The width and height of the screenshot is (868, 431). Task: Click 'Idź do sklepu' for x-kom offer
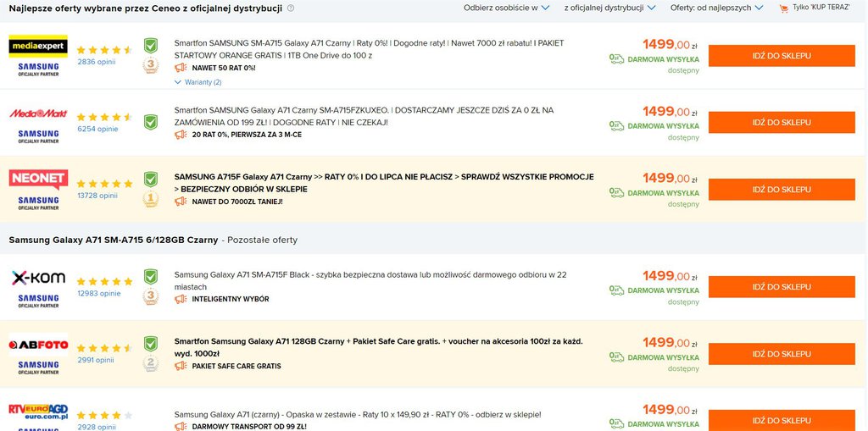point(781,287)
